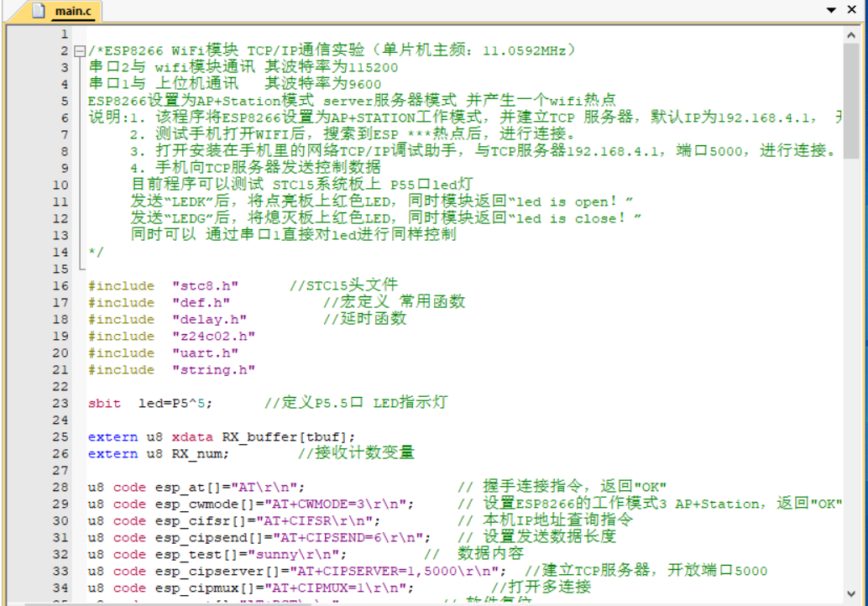This screenshot has width=868, height=606.
Task: Click //STC15 header file comment on line 16
Action: tap(343, 285)
